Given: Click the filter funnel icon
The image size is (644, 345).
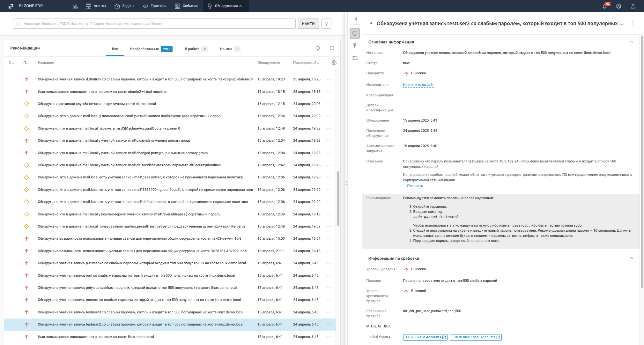Looking at the screenshot, I should click(326, 24).
